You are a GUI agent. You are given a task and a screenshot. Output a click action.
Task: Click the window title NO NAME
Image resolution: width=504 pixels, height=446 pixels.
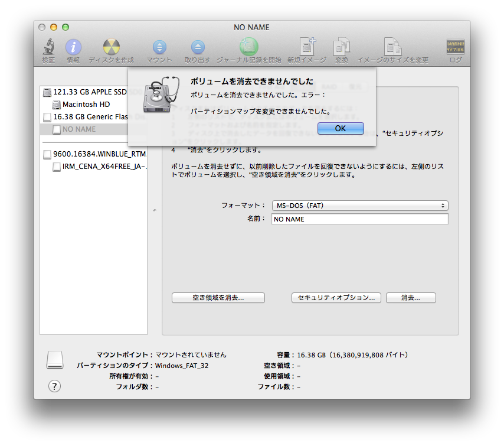click(251, 27)
